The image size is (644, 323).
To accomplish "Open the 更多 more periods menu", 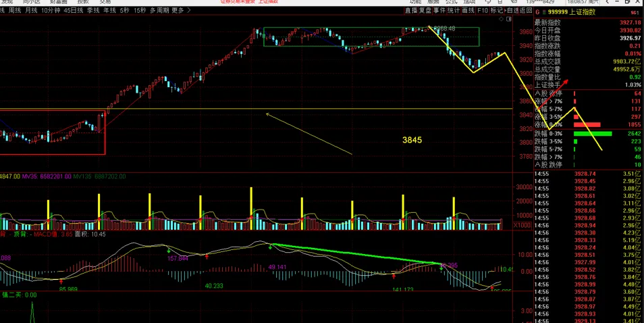I will pyautogui.click(x=178, y=10).
